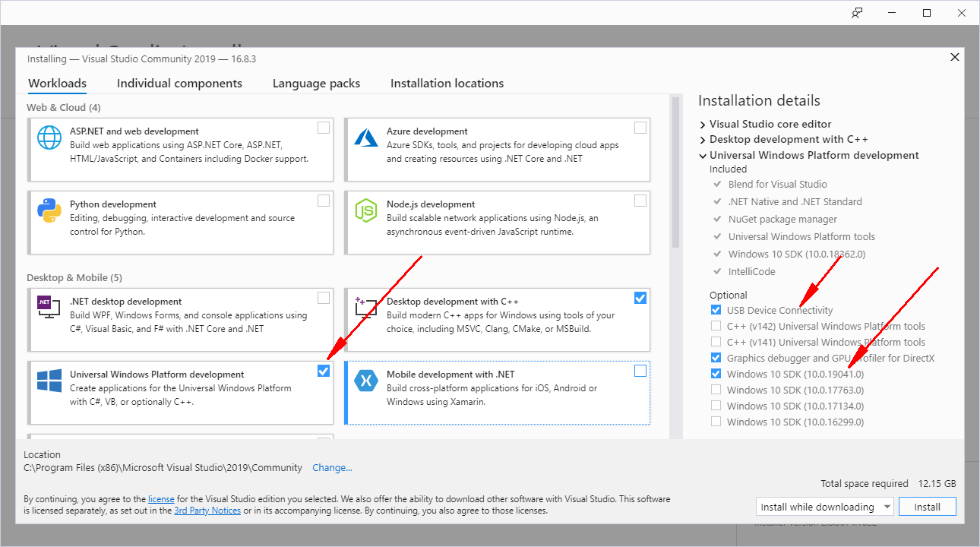Uncheck Desktop development with C++ workload

tap(640, 298)
